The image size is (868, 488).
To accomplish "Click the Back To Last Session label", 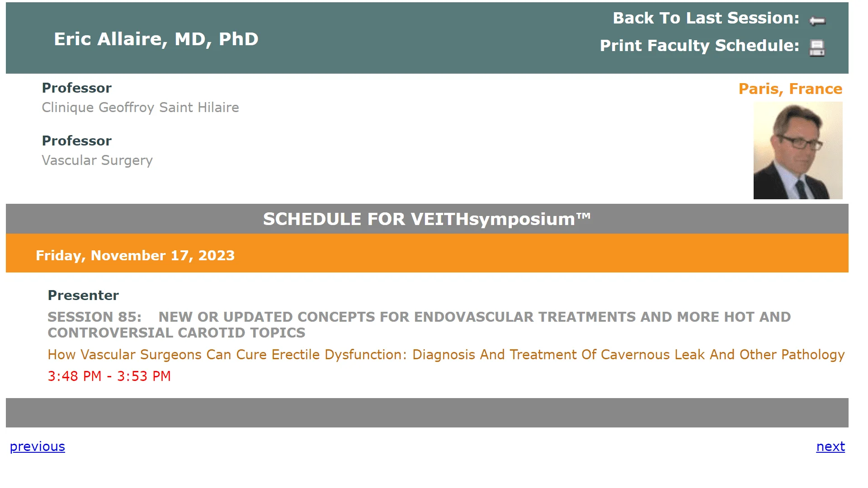I will coord(706,18).
